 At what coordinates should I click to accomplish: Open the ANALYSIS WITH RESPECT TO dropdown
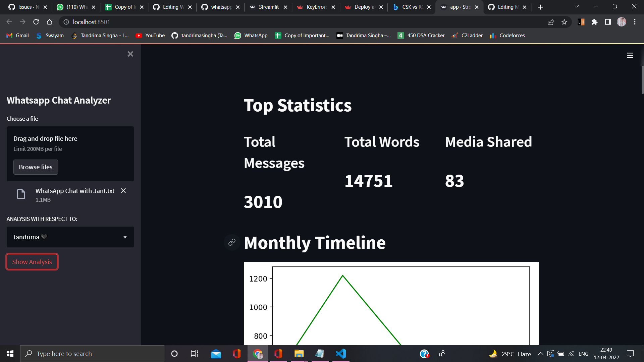click(70, 237)
